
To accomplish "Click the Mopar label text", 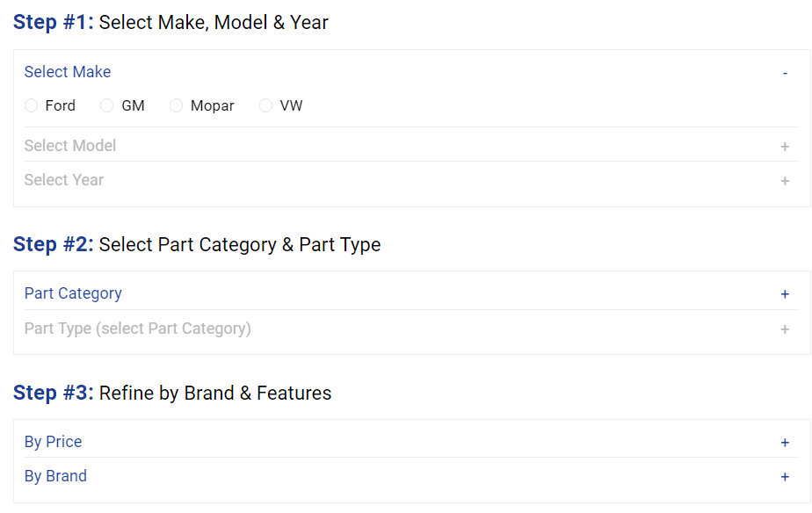I will pyautogui.click(x=212, y=105).
